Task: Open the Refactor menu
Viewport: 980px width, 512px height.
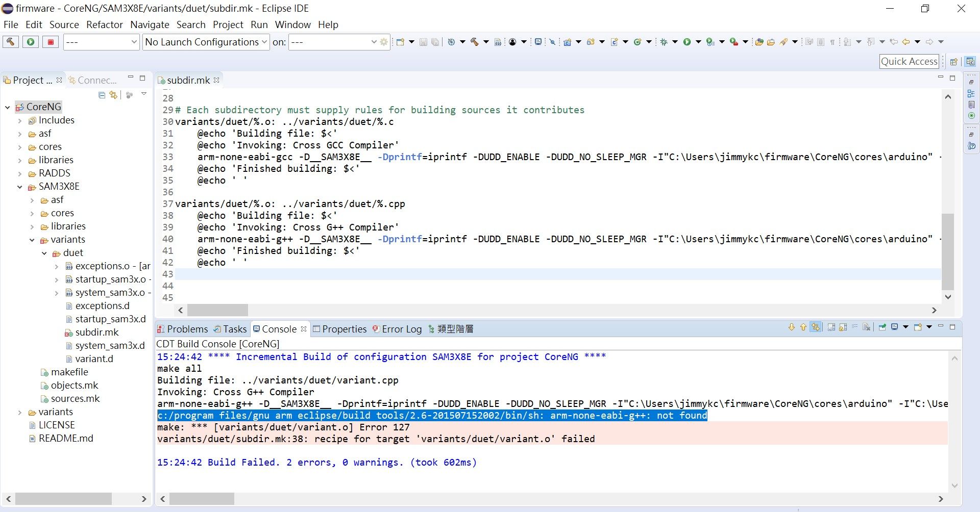Action: point(105,24)
